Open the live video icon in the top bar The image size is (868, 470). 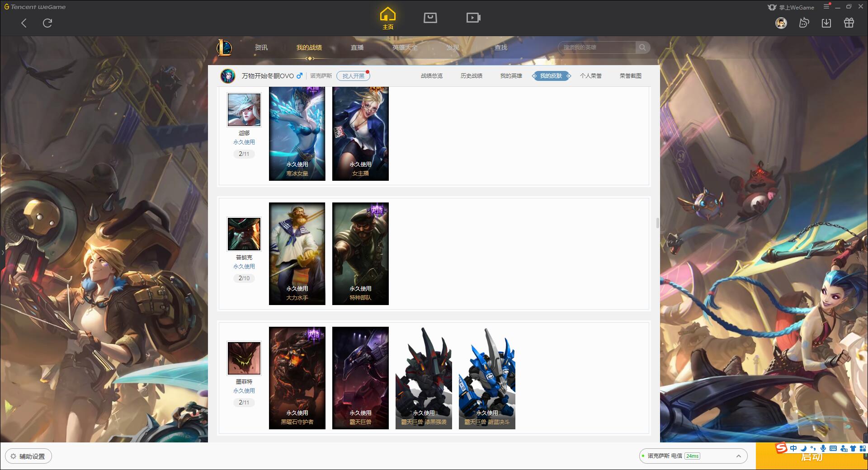click(x=473, y=18)
